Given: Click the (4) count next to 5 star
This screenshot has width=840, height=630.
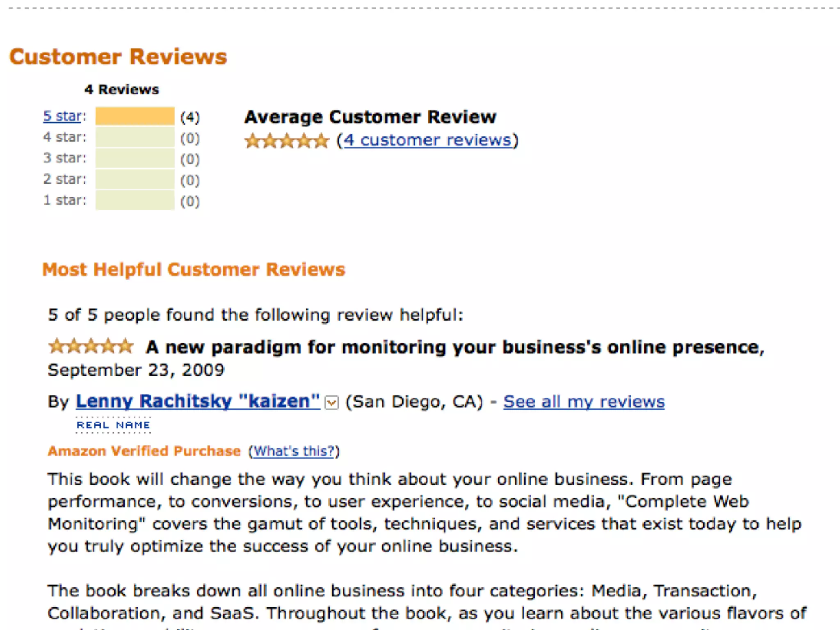Looking at the screenshot, I should pos(190,117).
